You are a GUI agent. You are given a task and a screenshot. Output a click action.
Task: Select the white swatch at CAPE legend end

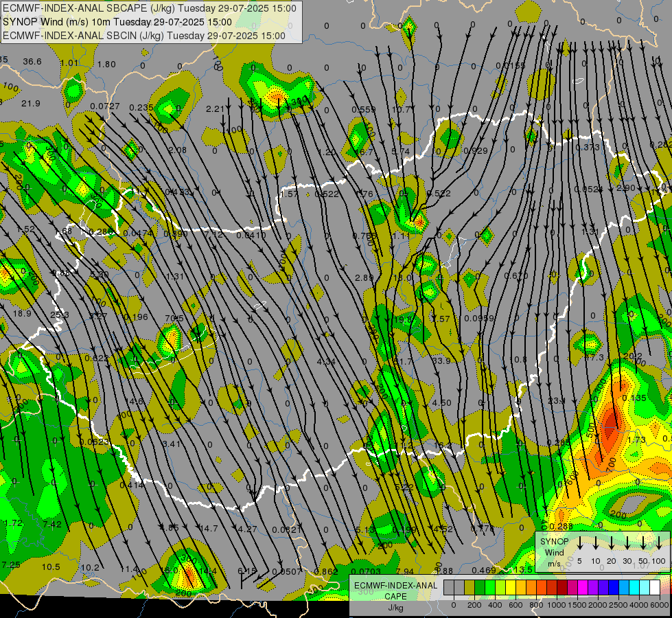click(655, 588)
